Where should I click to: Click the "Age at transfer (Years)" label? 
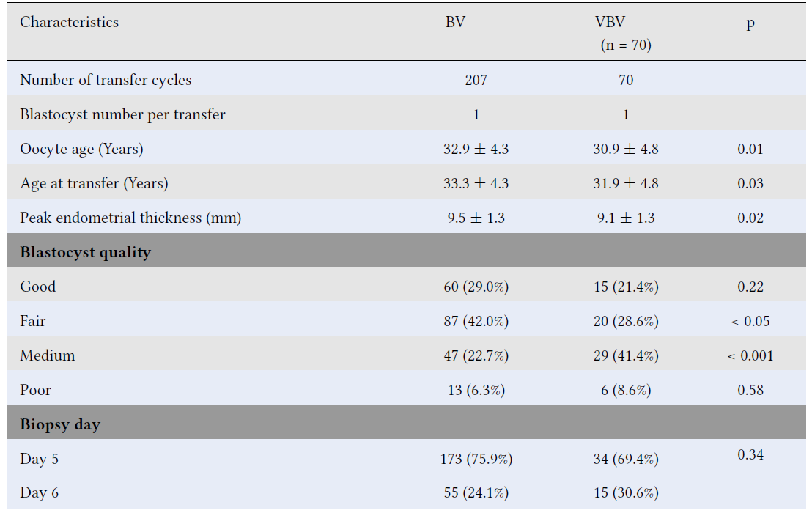point(94,183)
